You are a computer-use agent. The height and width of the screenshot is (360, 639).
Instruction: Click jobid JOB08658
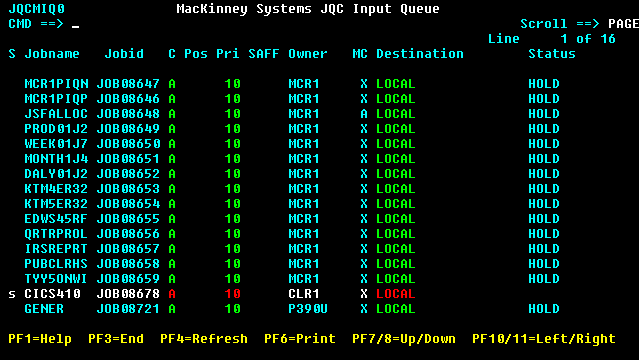point(128,264)
